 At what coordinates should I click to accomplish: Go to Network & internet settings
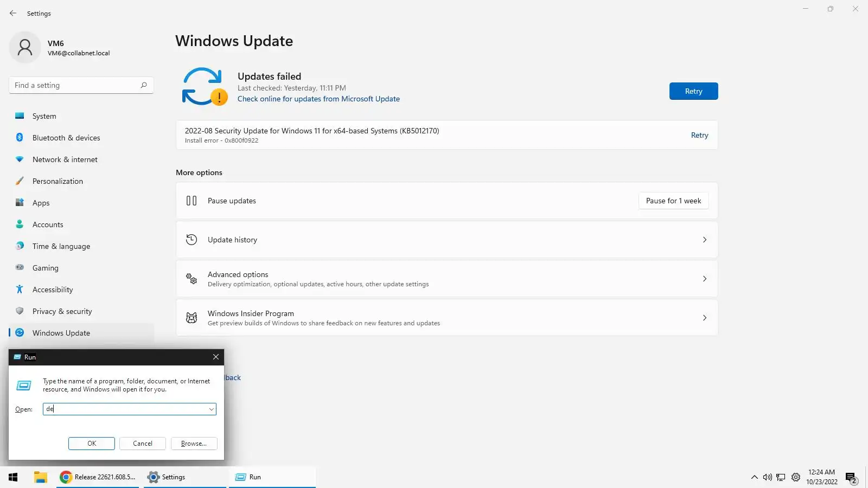[81, 159]
